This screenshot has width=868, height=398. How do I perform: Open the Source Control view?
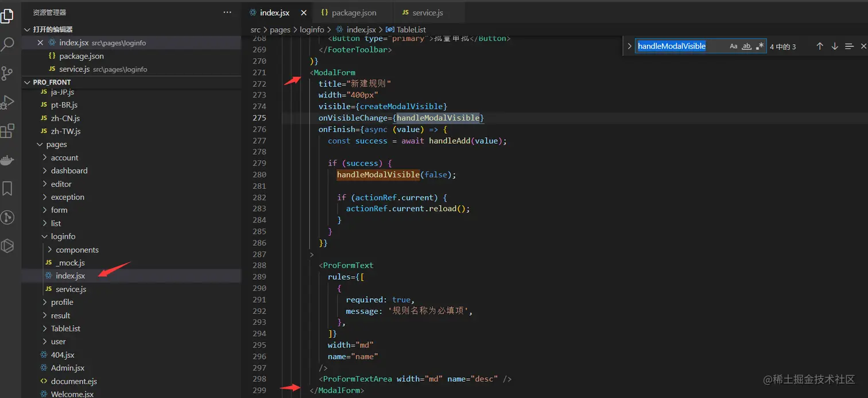pyautogui.click(x=7, y=73)
